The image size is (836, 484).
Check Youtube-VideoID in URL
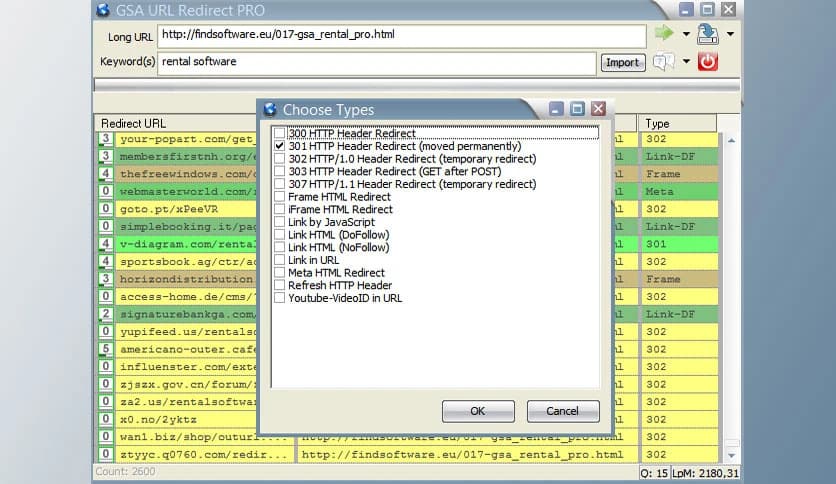[279, 298]
